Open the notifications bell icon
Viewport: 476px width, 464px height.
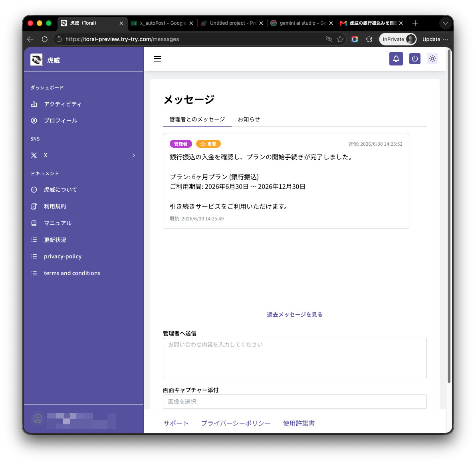pos(396,59)
